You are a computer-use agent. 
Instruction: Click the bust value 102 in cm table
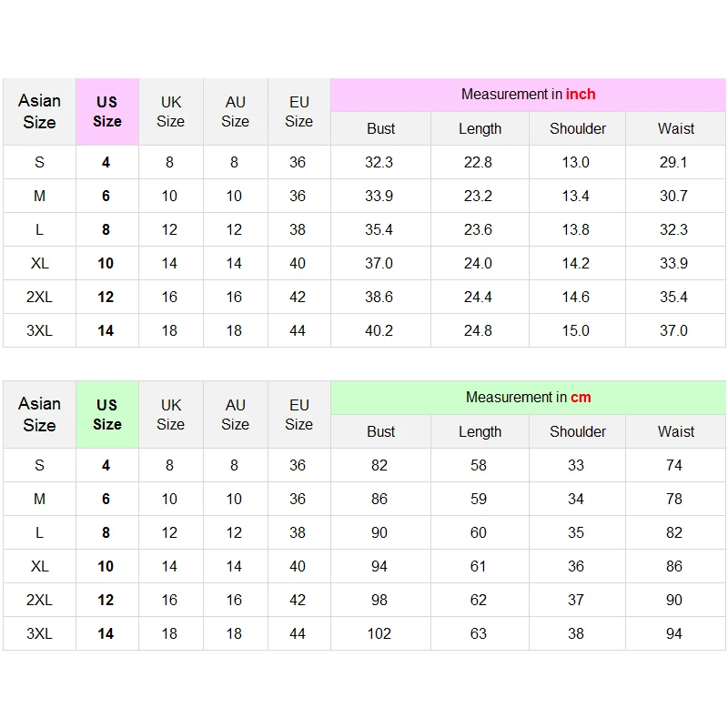pos(379,633)
